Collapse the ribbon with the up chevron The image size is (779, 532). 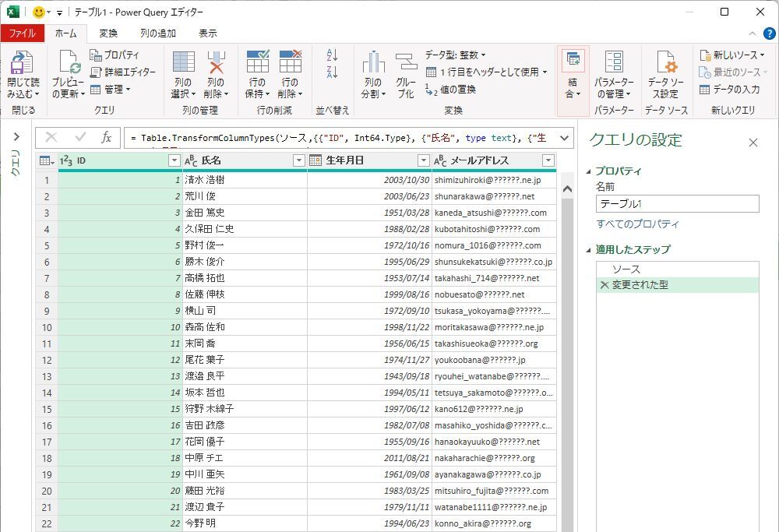click(x=753, y=33)
